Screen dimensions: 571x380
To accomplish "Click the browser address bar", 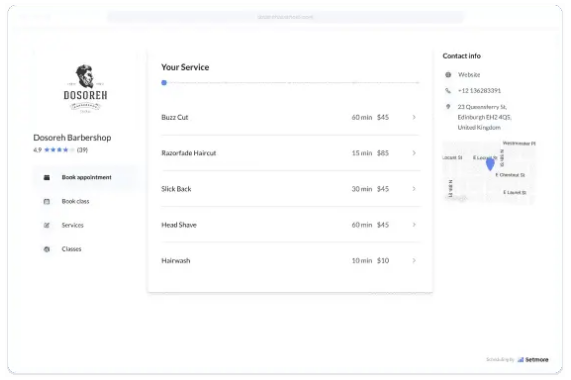I will (285, 17).
